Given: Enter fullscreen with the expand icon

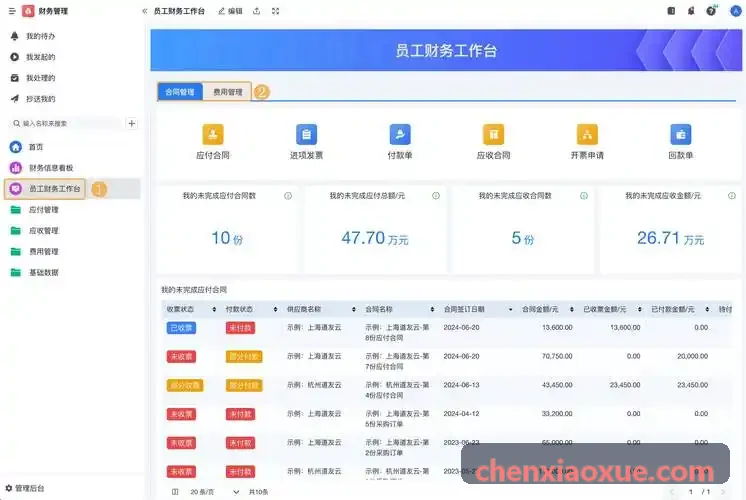Looking at the screenshot, I should pyautogui.click(x=275, y=11).
